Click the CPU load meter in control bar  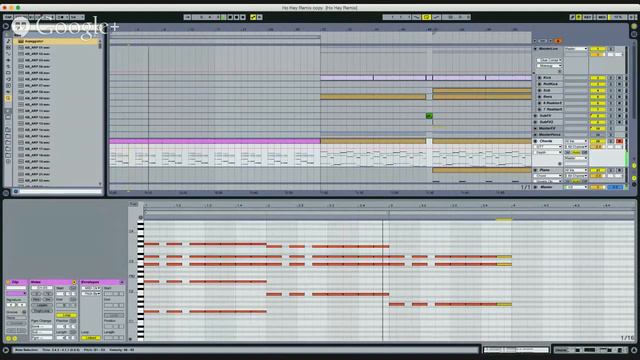point(618,17)
